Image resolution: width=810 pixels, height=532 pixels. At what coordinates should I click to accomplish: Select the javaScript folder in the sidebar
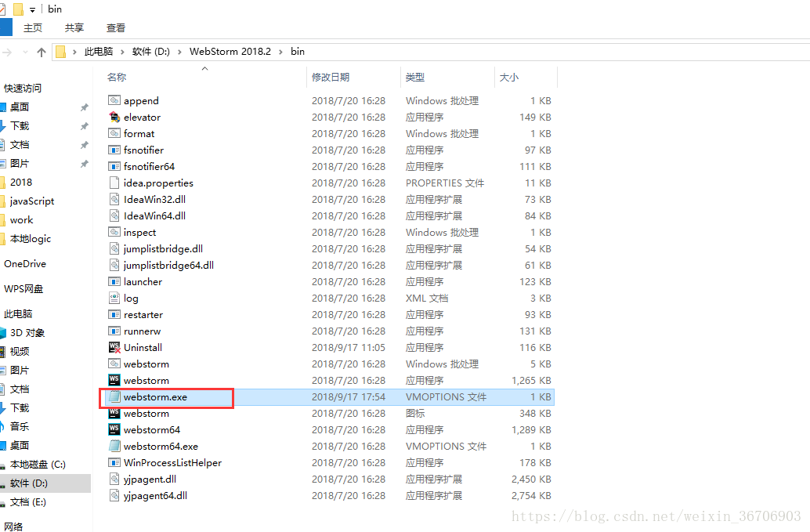coord(32,201)
